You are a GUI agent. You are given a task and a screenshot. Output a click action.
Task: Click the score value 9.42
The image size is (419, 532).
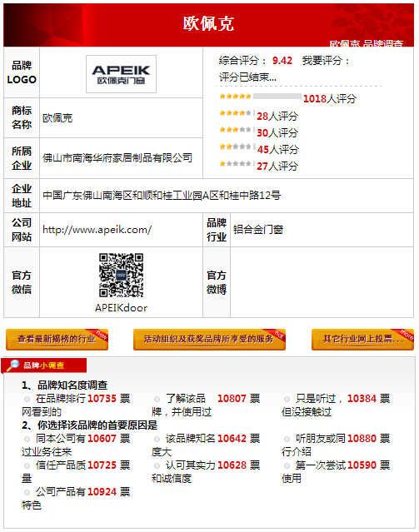(282, 61)
